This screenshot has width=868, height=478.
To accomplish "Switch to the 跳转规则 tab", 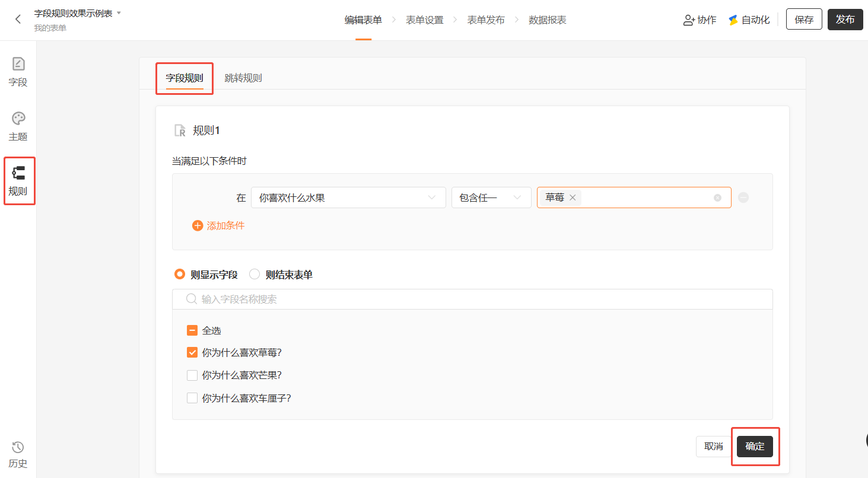I will [x=243, y=78].
